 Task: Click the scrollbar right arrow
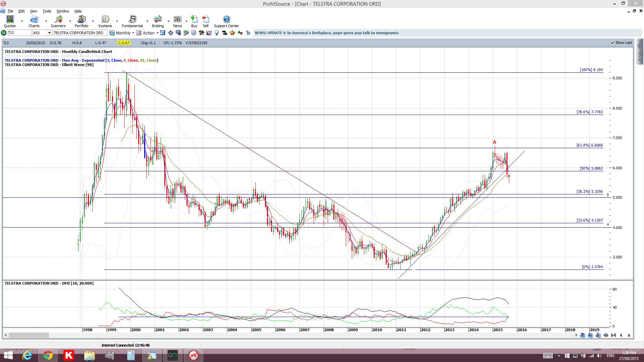[576, 335]
